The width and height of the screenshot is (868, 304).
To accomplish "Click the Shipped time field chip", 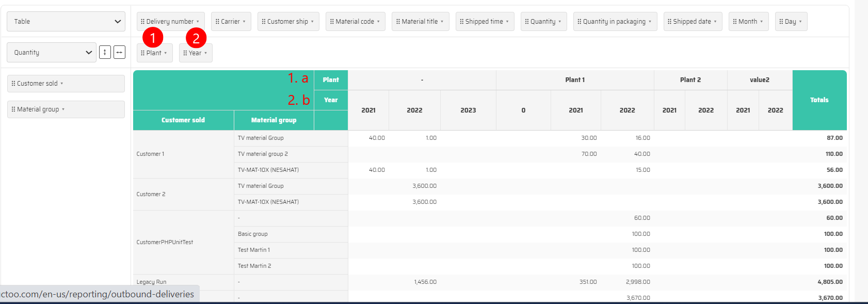I will (484, 22).
